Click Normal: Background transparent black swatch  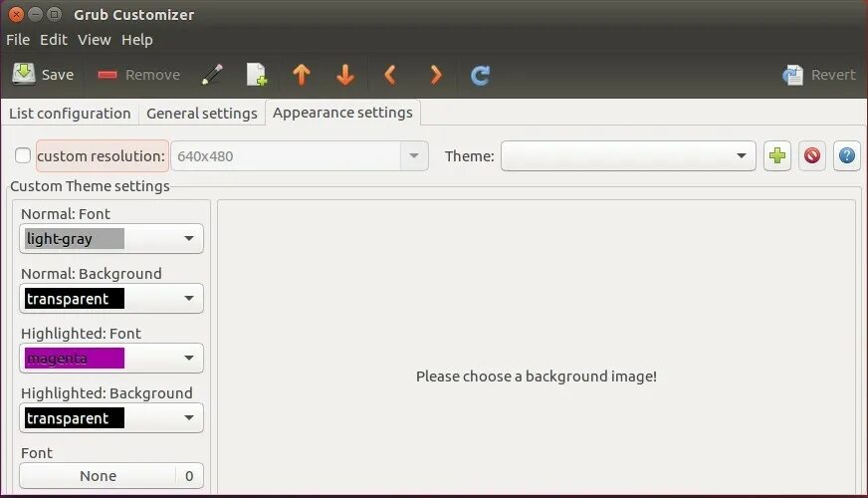coord(75,299)
